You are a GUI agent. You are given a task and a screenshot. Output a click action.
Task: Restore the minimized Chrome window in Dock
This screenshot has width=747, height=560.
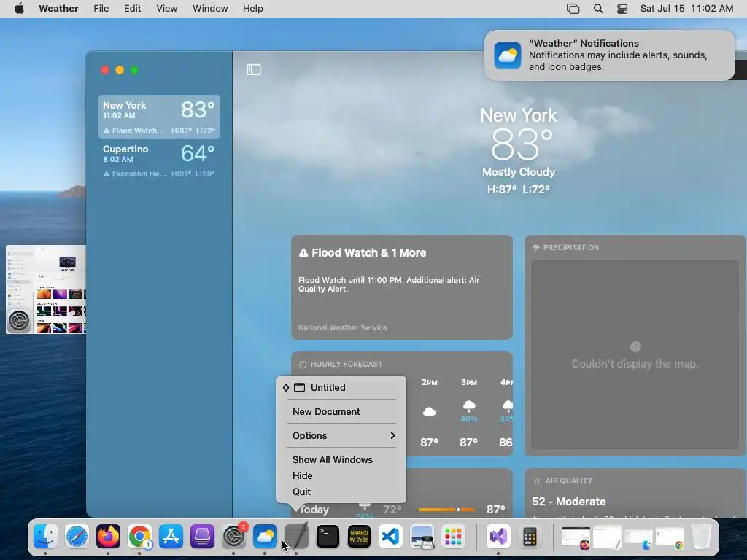[x=670, y=537]
